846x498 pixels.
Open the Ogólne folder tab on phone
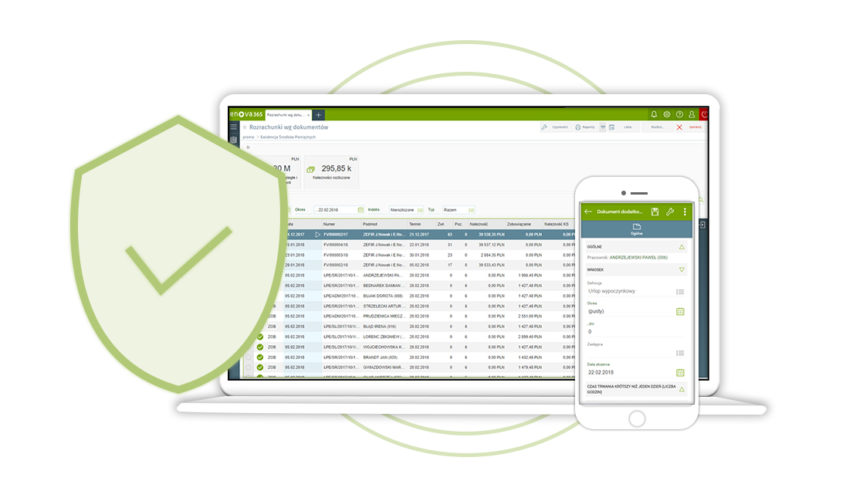[x=636, y=230]
